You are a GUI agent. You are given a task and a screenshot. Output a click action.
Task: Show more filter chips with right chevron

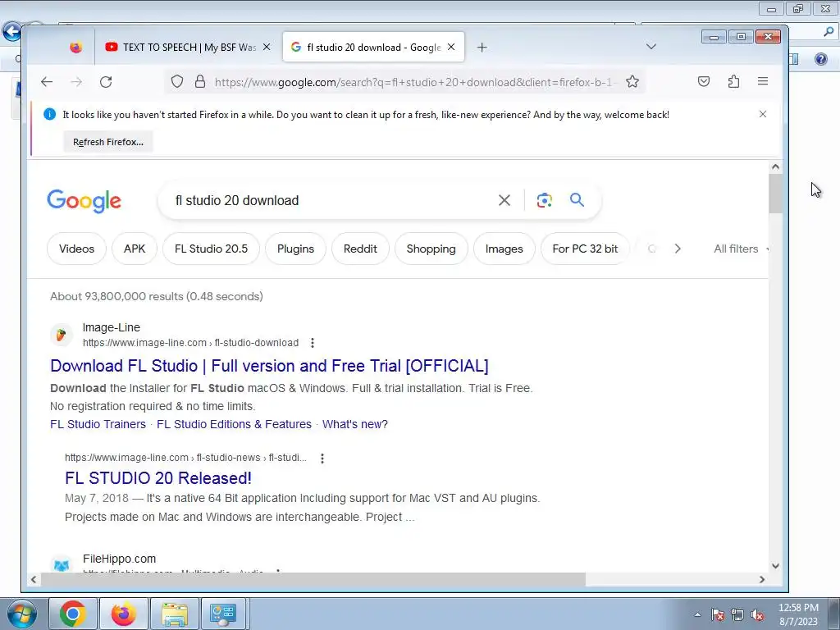click(678, 249)
